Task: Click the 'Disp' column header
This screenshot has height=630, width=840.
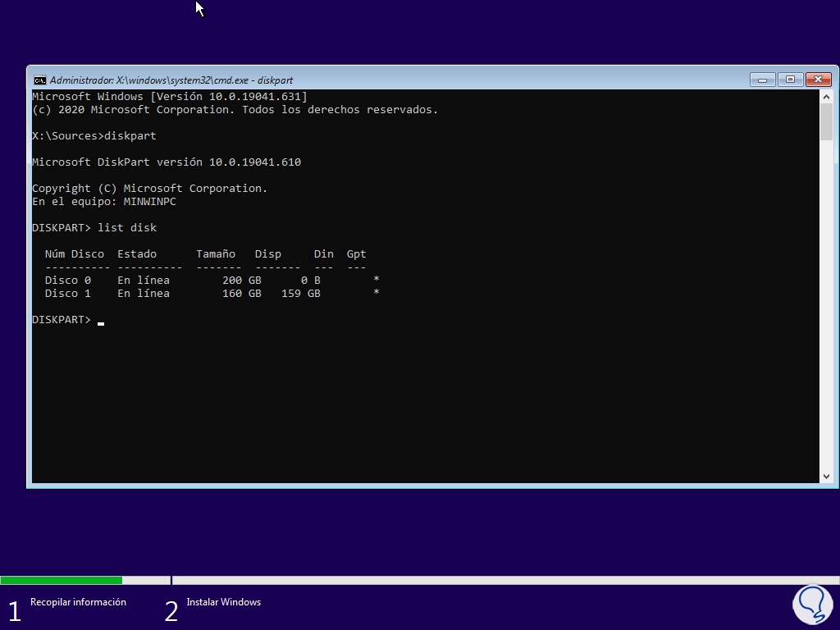Action: click(268, 254)
